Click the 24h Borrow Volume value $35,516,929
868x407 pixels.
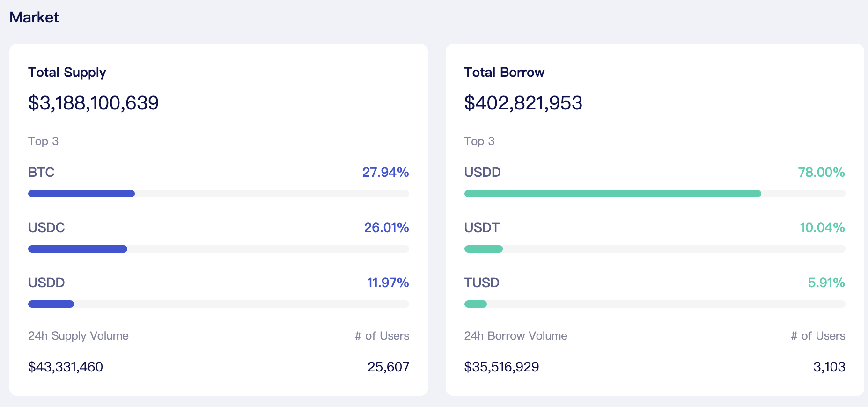pyautogui.click(x=501, y=367)
